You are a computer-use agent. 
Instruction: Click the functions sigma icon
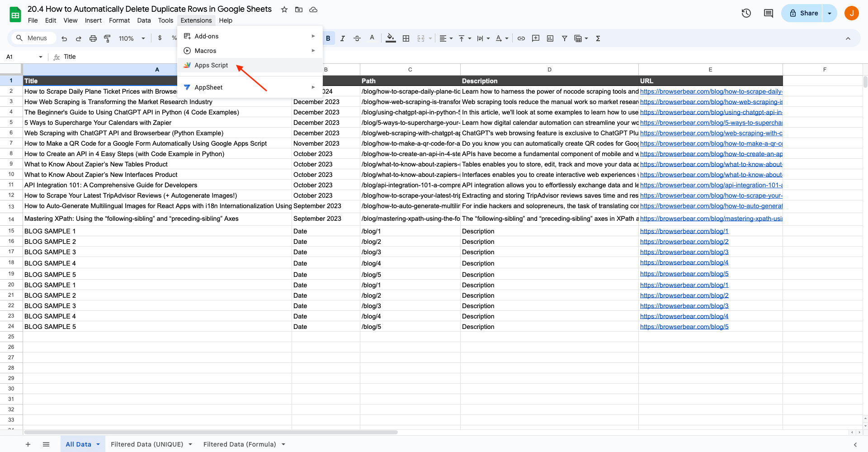tap(598, 38)
